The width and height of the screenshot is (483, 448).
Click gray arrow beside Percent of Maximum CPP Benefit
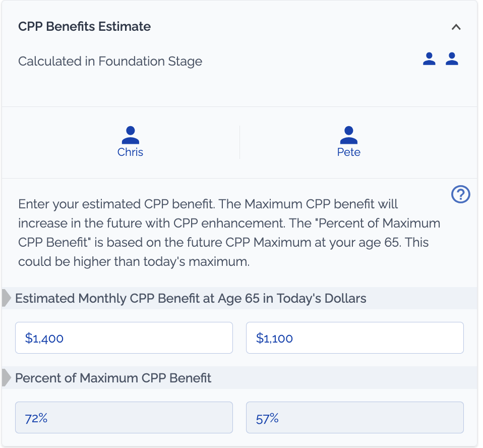pyautogui.click(x=7, y=377)
